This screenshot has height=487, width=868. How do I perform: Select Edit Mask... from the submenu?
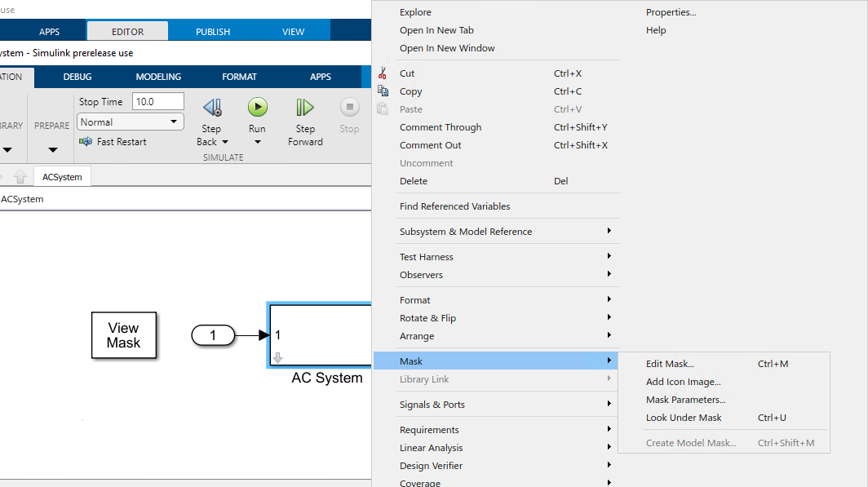tap(670, 364)
